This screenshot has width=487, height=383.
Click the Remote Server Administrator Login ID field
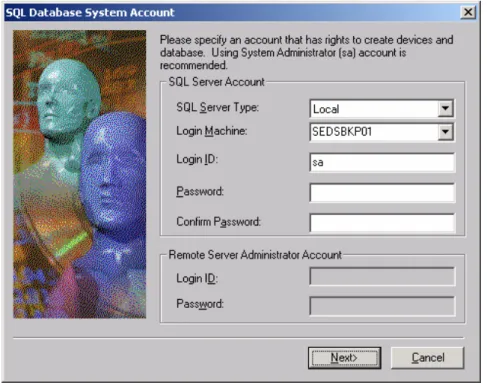point(382,276)
